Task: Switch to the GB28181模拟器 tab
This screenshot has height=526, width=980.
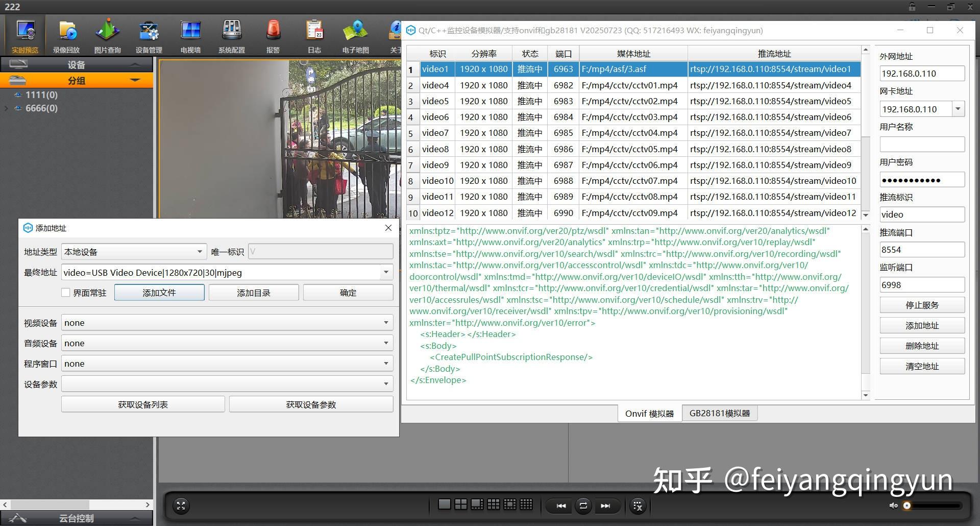Action: (720, 413)
